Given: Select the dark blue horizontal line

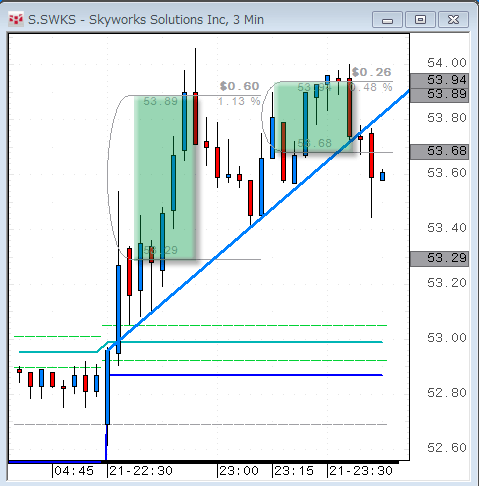Looking at the screenshot, I should tap(246, 375).
